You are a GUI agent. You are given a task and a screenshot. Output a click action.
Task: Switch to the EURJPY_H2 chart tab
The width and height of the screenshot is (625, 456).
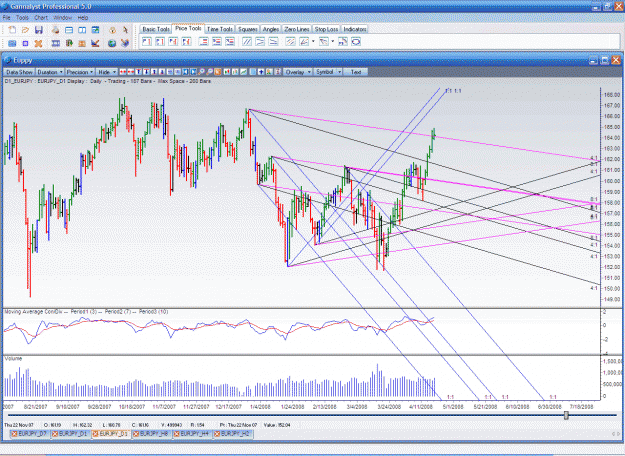(234, 434)
